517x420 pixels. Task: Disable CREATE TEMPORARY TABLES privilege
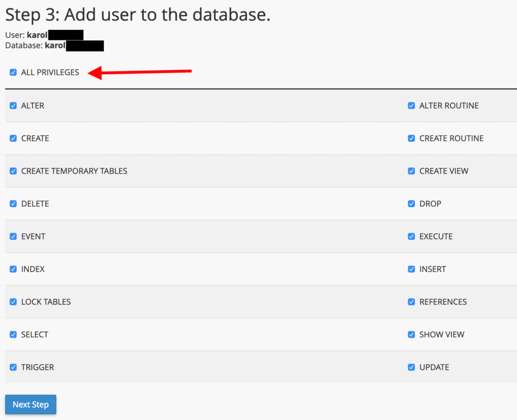(13, 171)
